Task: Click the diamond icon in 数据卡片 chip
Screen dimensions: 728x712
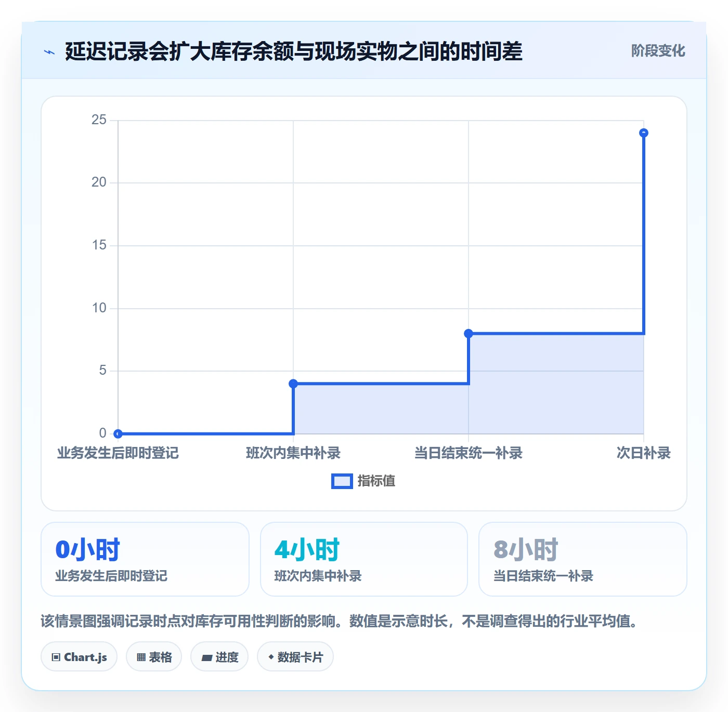Action: click(271, 657)
